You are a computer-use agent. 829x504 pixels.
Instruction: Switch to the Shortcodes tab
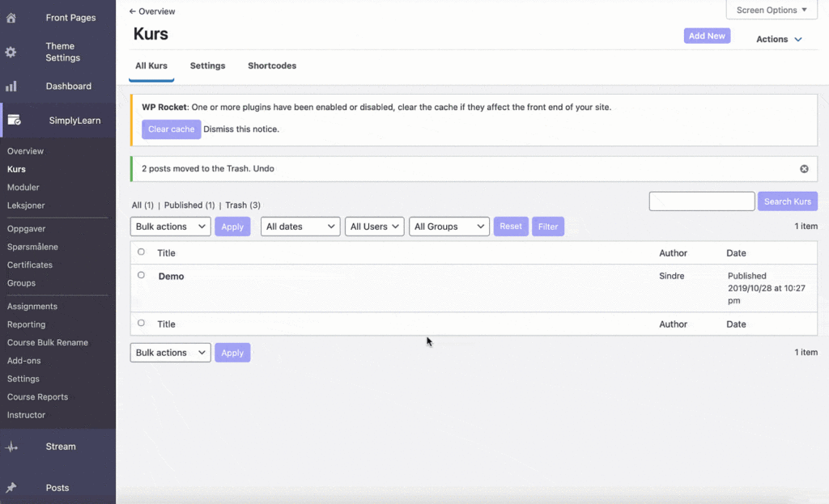coord(272,66)
